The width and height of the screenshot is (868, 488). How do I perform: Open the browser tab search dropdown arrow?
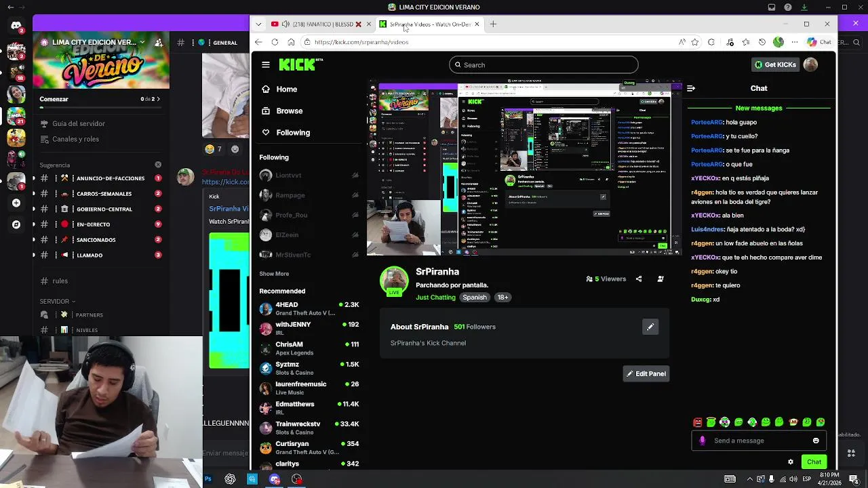coord(258,24)
